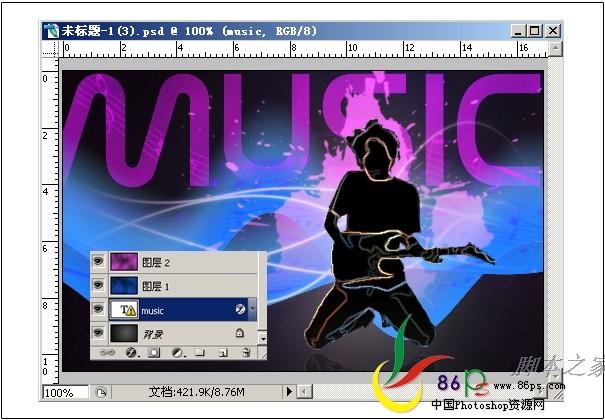Screen dimensions: 605x420
Task: Create new fill or adjustment layer
Action: [177, 353]
